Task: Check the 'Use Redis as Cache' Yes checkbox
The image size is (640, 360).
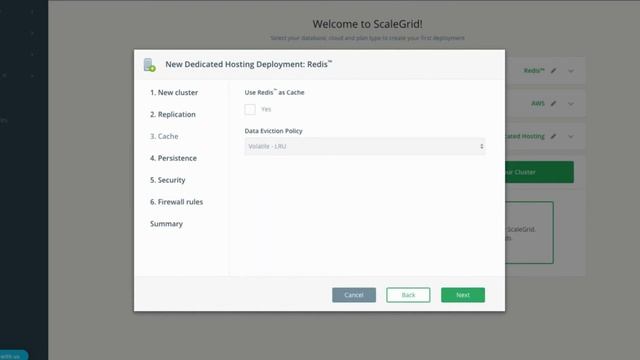Action: tap(250, 109)
